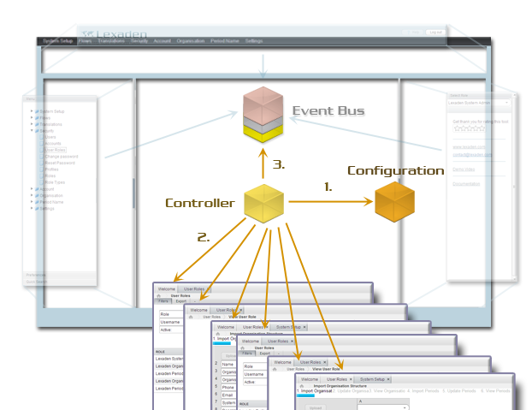This screenshot has width=532, height=410.
Task: Select Reset Password in the tree
Action: (60, 163)
